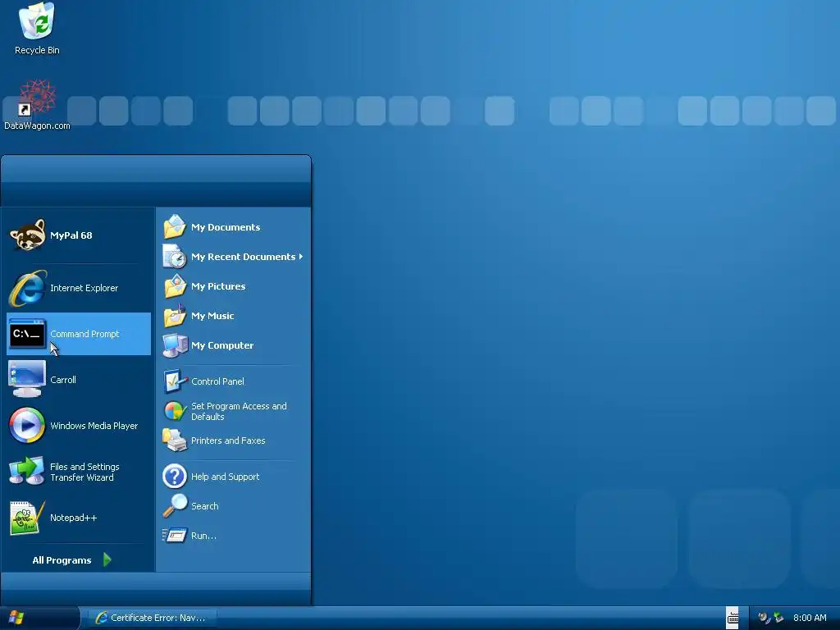Open the Control Panel icon
The width and height of the screenshot is (840, 630).
tap(175, 381)
